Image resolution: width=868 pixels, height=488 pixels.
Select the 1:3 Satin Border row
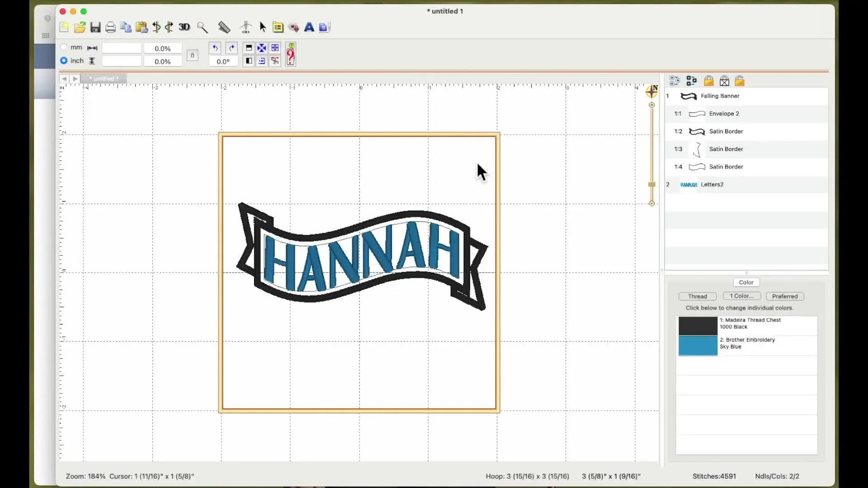pyautogui.click(x=747, y=149)
